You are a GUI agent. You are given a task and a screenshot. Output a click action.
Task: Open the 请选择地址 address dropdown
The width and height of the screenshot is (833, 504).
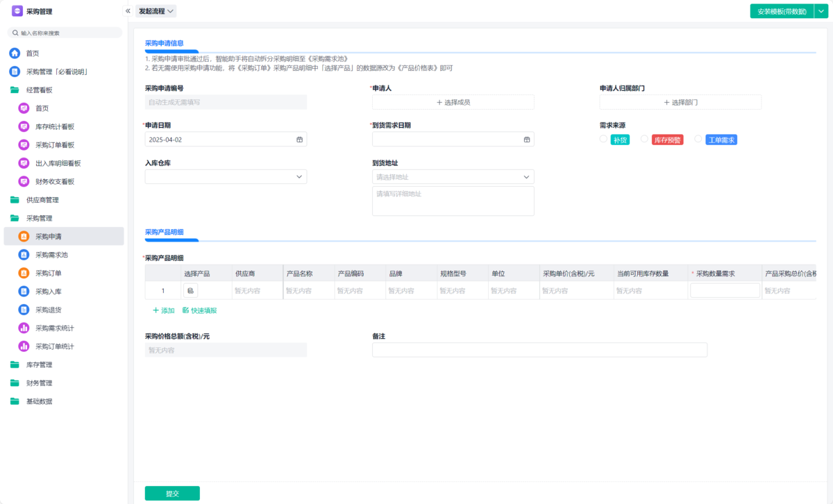[453, 177]
